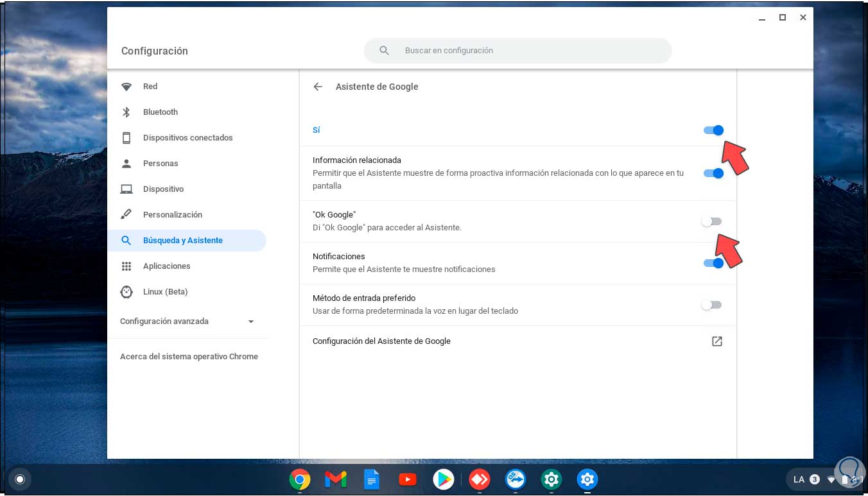Image resolution: width=868 pixels, height=496 pixels.
Task: Open the blue TeamViewer shelf app
Action: coord(516,479)
